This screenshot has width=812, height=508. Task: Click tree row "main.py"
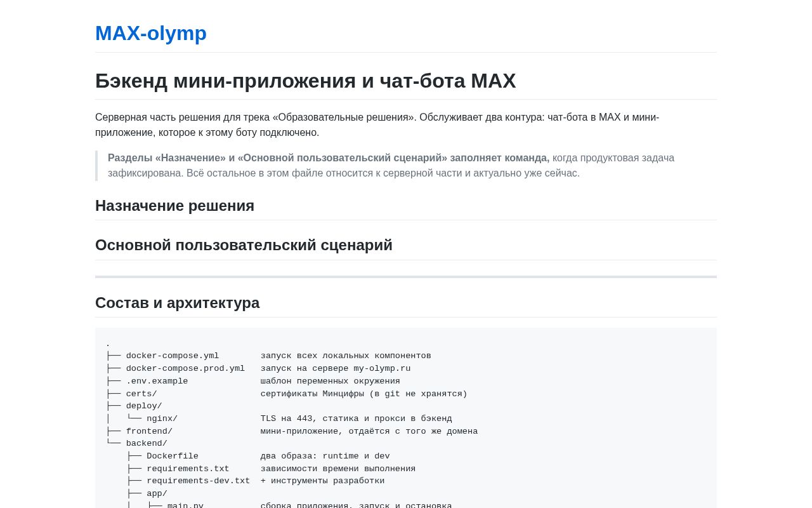coord(185,505)
